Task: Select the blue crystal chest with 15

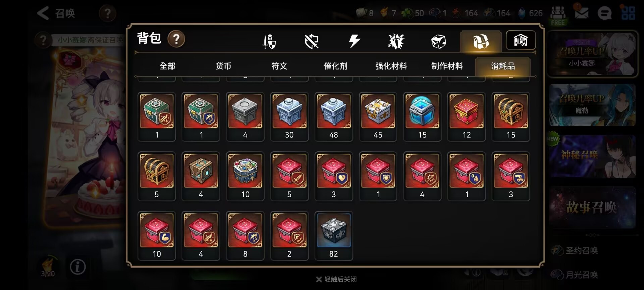Action: (422, 117)
